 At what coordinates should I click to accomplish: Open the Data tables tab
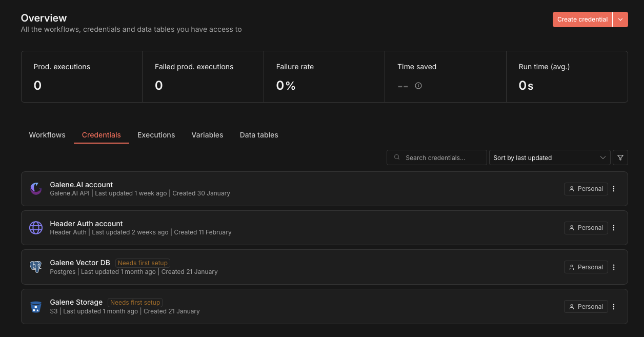point(259,135)
